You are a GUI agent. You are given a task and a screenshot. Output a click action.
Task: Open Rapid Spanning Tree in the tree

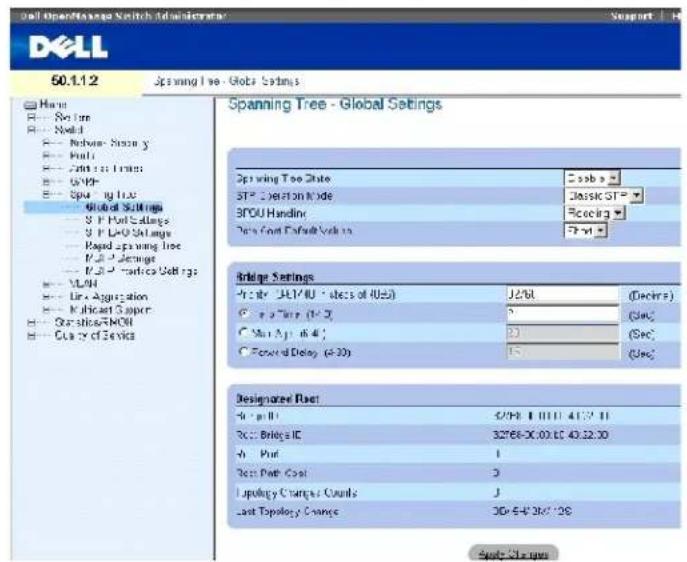[133, 246]
